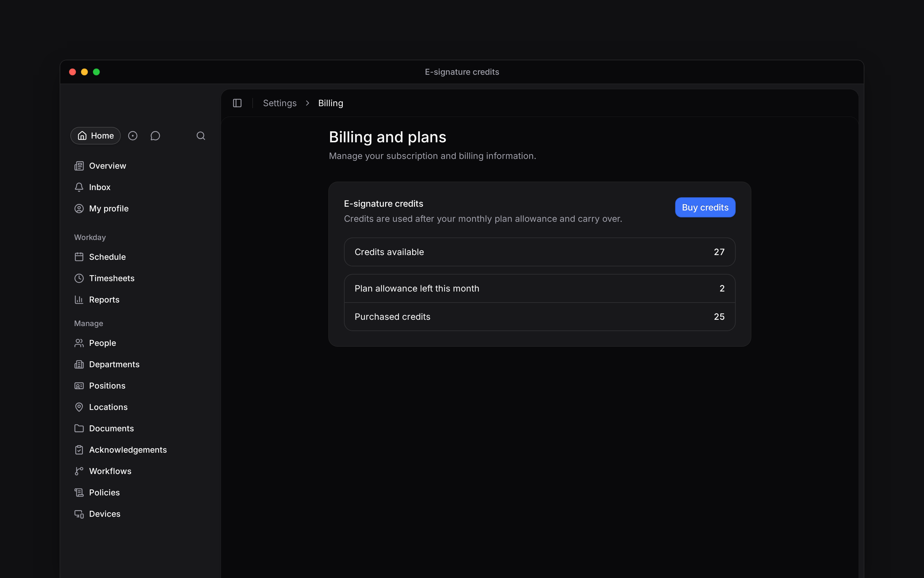Open Devices in the sidebar
924x578 pixels.
105,514
